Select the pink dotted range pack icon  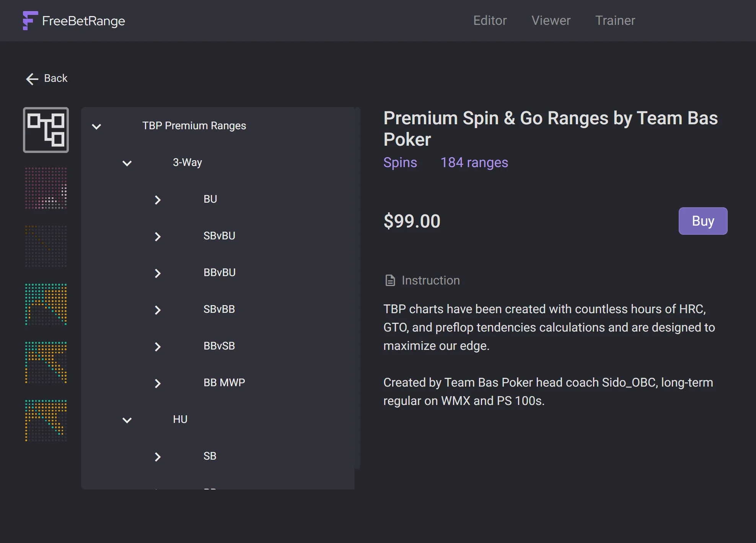[46, 188]
